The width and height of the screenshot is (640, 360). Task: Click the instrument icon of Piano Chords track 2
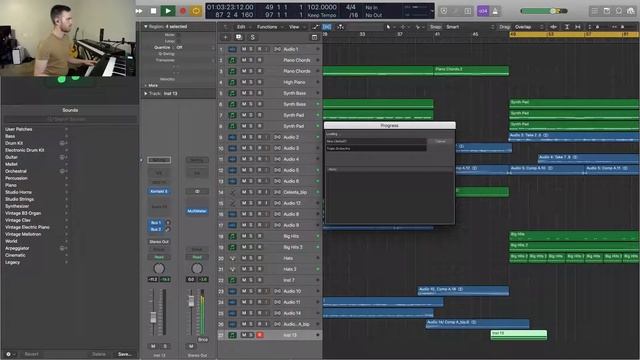[232, 60]
